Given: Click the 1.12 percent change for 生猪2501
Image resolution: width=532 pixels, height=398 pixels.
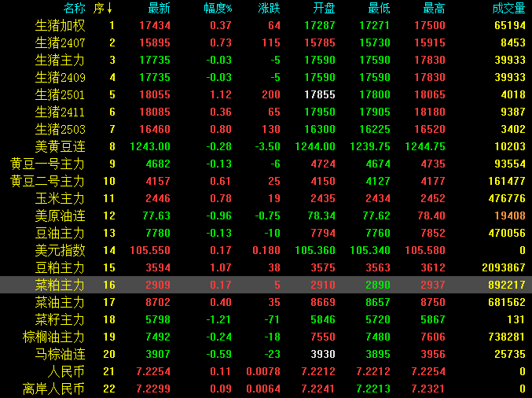Looking at the screenshot, I should pos(221,94).
